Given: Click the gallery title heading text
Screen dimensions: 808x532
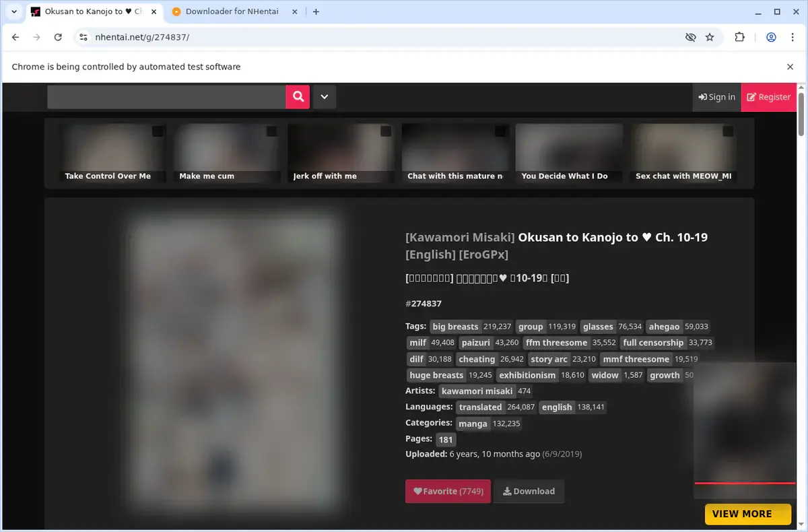Looking at the screenshot, I should tap(556, 246).
